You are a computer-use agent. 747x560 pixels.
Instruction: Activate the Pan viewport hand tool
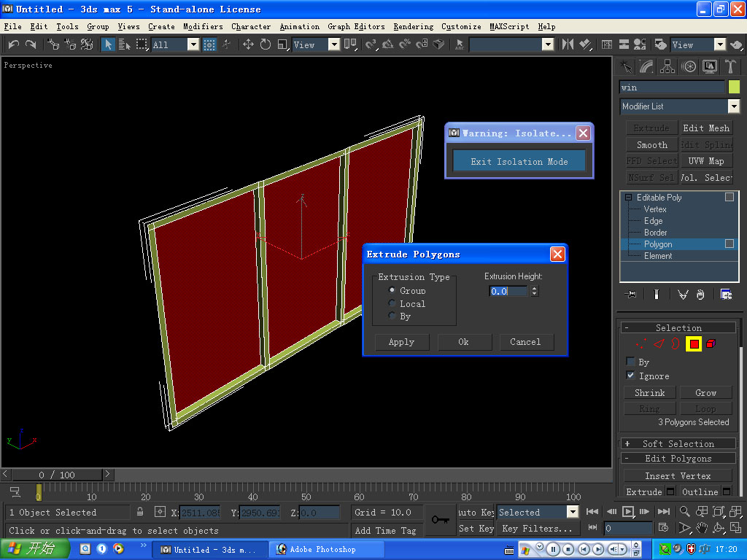[x=701, y=528]
